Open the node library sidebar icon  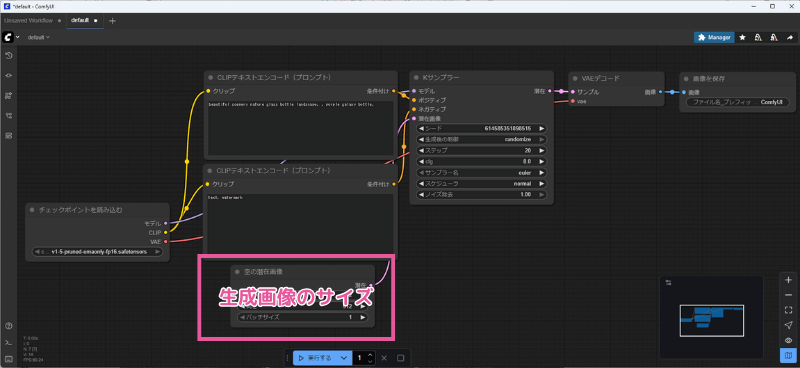[8, 75]
